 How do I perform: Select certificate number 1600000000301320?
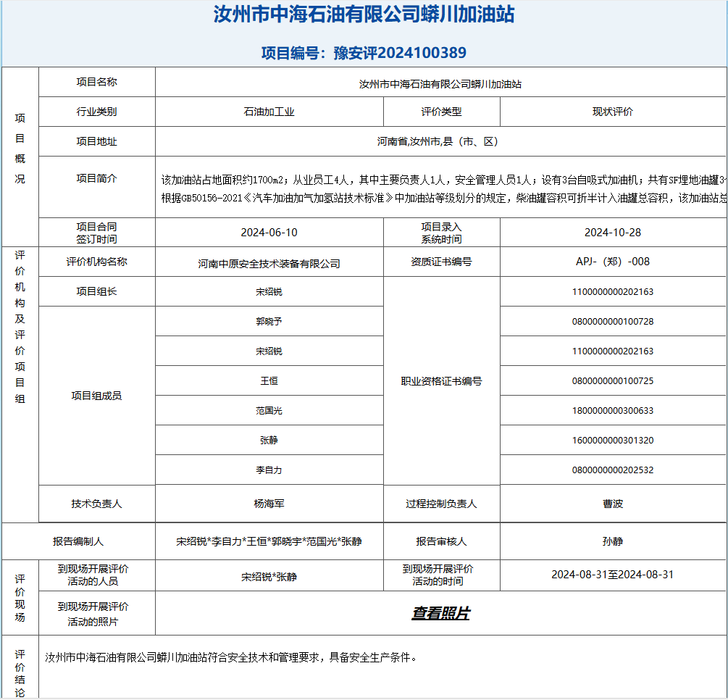613,441
